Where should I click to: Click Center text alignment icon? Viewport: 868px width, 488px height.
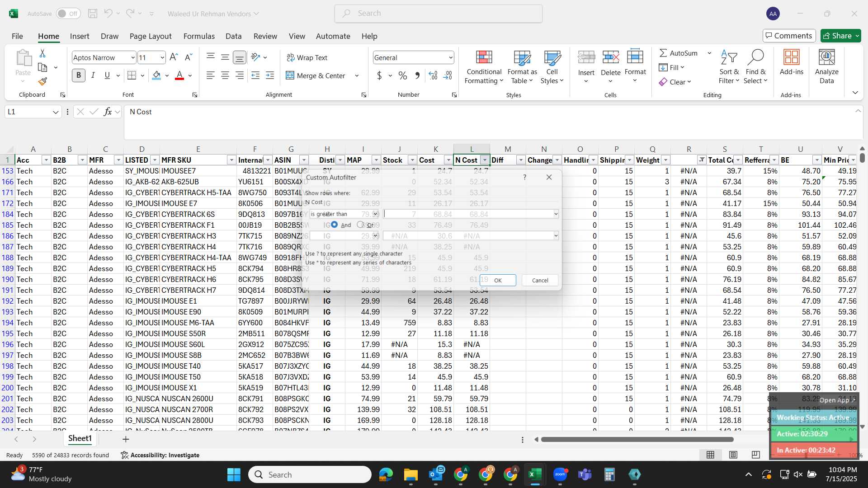click(225, 75)
